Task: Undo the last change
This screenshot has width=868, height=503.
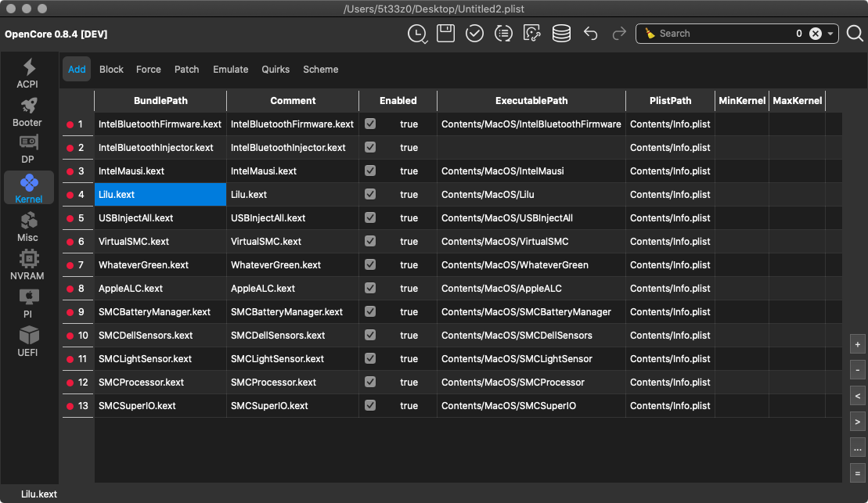Action: [591, 34]
